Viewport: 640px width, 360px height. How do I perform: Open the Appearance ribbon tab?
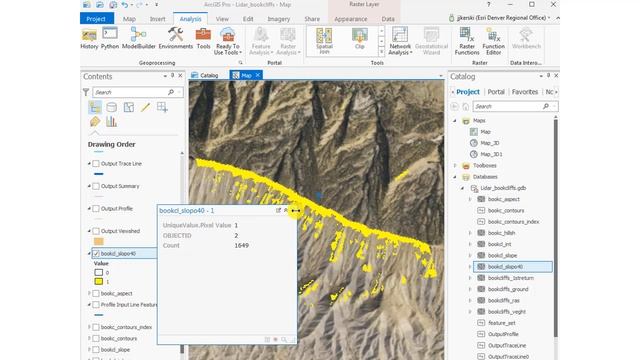(351, 19)
